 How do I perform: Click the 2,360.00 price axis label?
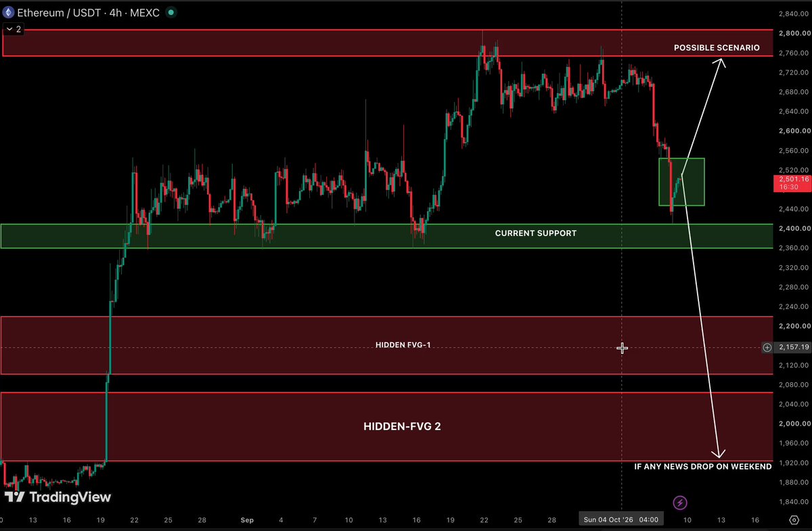pos(794,248)
